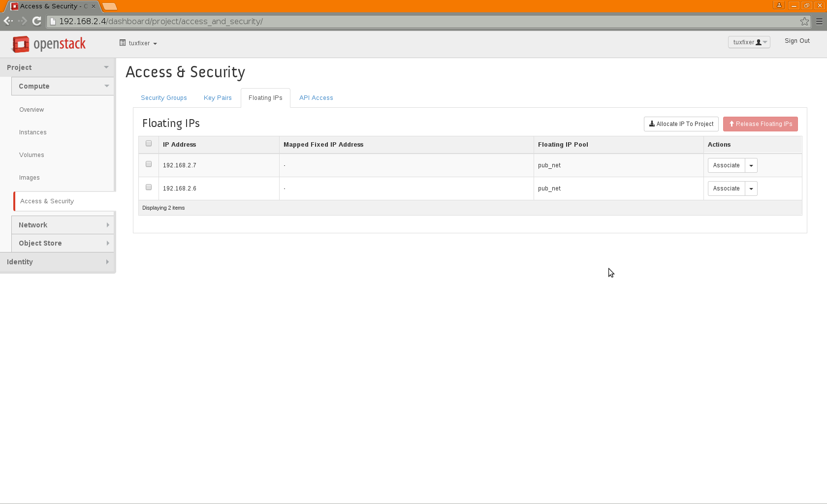
Task: Open the action dropdown arrow for 192.168.2.7
Action: tap(751, 166)
